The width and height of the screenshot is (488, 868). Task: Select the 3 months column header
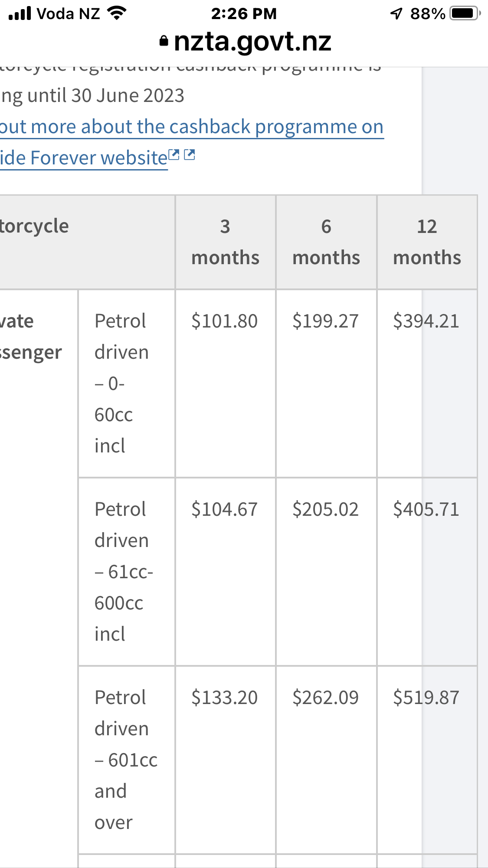(226, 242)
